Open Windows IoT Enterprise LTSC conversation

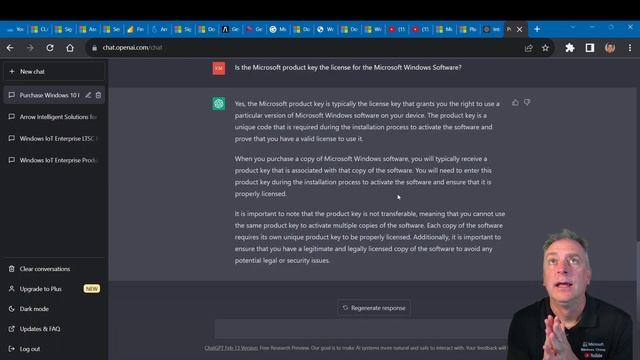pos(54,138)
